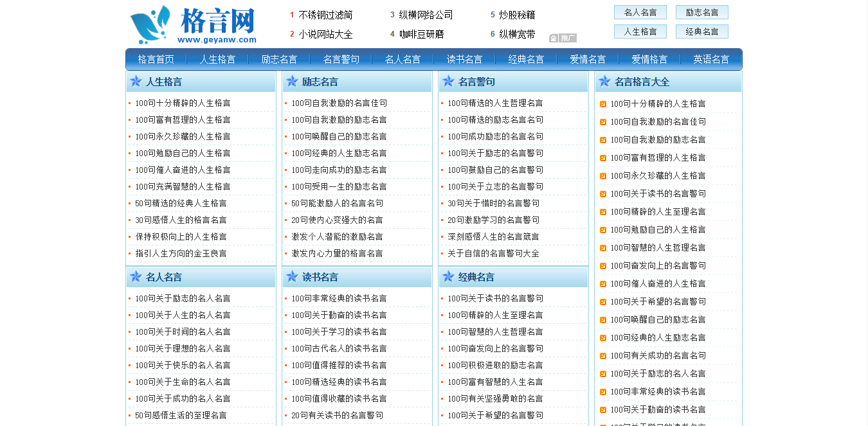
Task: Open 深刻感悟人生的名言箴言
Action: tap(493, 236)
